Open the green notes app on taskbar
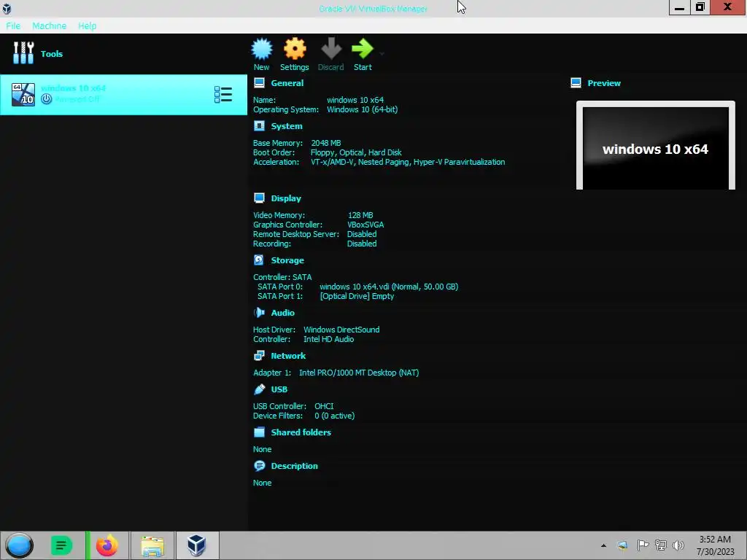The height and width of the screenshot is (560, 747). 61,545
